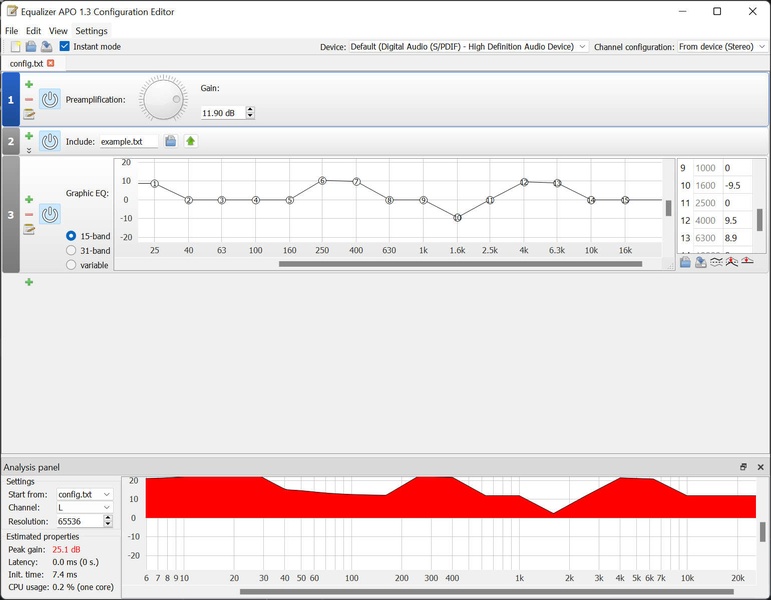Viewport: 771px width, 600px height.
Task: Click the edit text icon in Preamplification row
Action: 29,114
